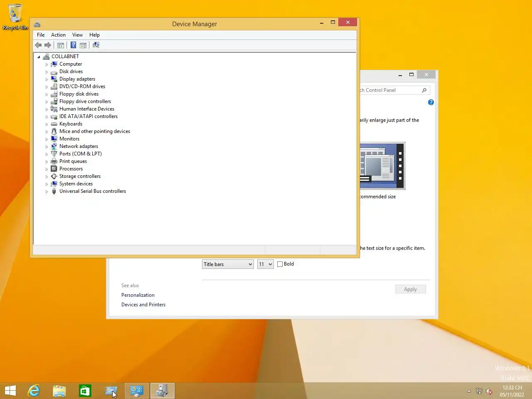
Task: Click the Disk drives category icon
Action: (x=54, y=71)
